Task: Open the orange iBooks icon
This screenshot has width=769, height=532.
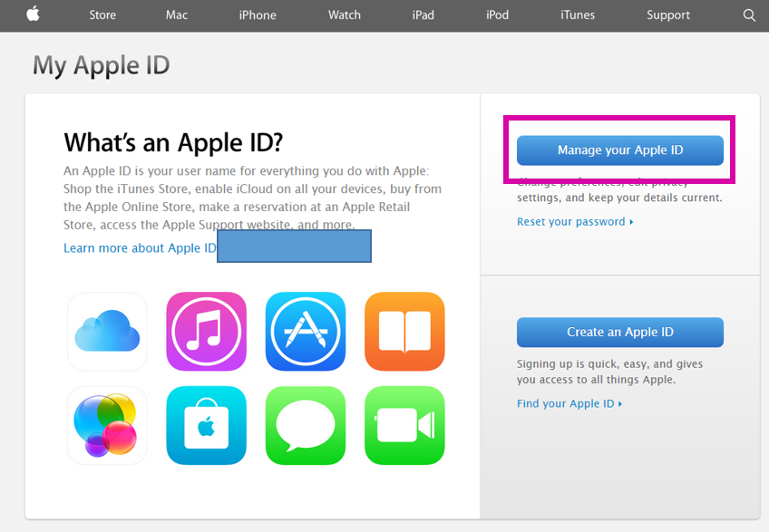Action: pos(404,332)
